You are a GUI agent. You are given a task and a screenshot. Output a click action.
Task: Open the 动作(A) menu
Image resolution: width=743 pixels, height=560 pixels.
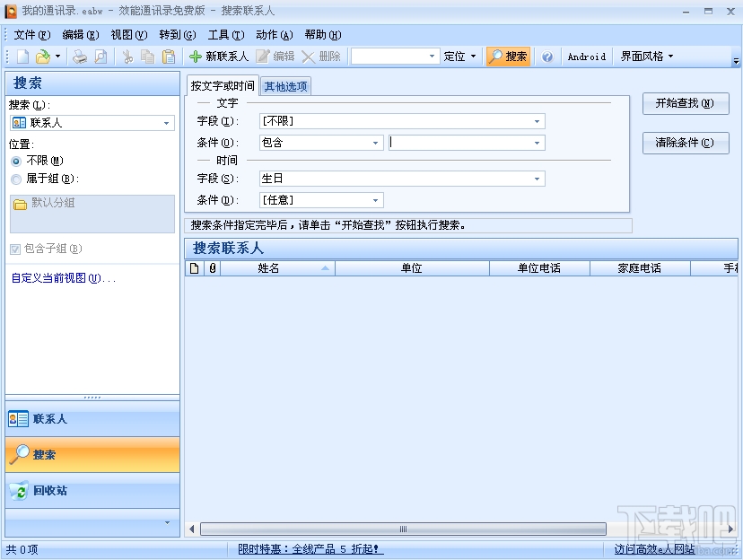[x=275, y=35]
